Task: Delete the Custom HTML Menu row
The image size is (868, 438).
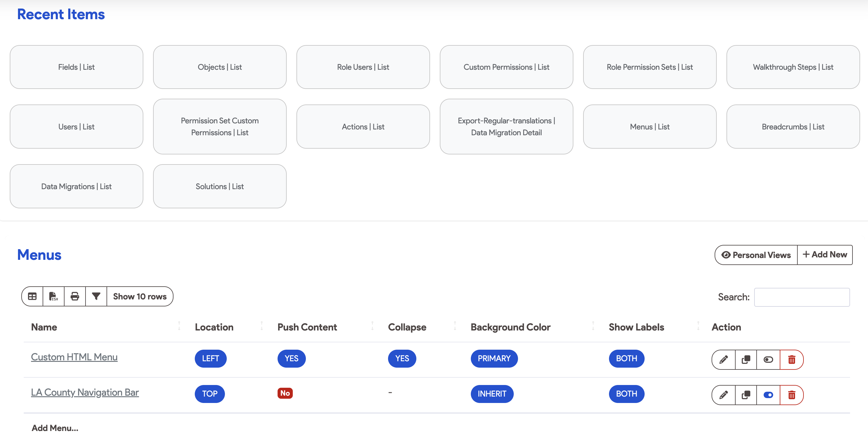Action: (792, 359)
